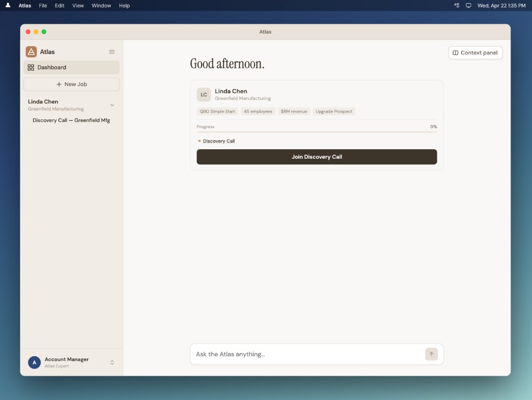Click the Atlas logo icon in sidebar
This screenshot has height=400, width=532.
31,52
